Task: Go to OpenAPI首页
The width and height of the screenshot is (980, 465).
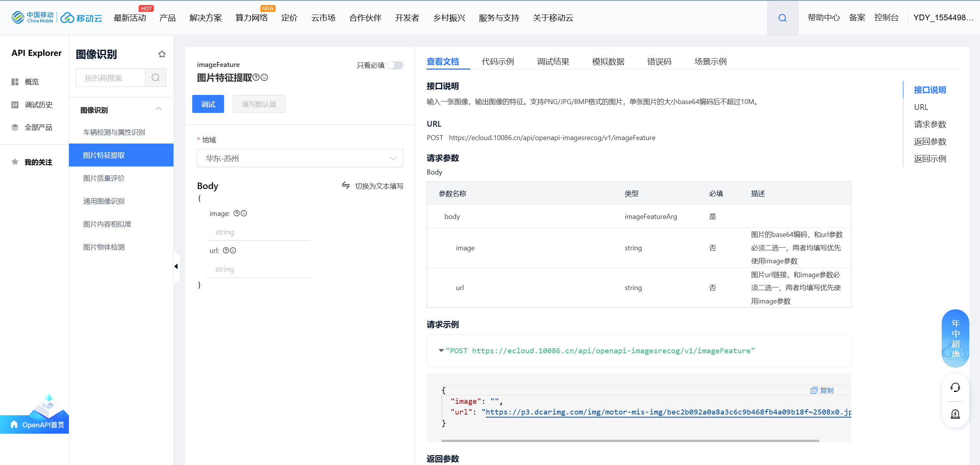Action: (34, 424)
